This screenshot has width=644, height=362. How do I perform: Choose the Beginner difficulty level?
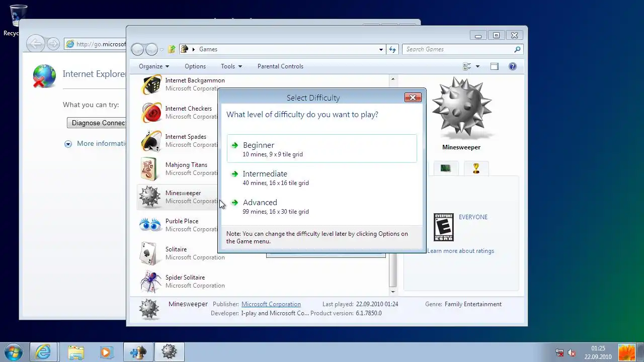point(322,148)
